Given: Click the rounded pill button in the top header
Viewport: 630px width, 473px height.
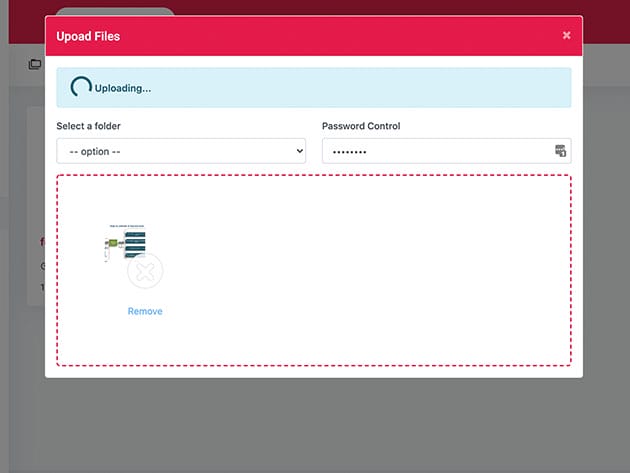Looking at the screenshot, I should click(115, 12).
